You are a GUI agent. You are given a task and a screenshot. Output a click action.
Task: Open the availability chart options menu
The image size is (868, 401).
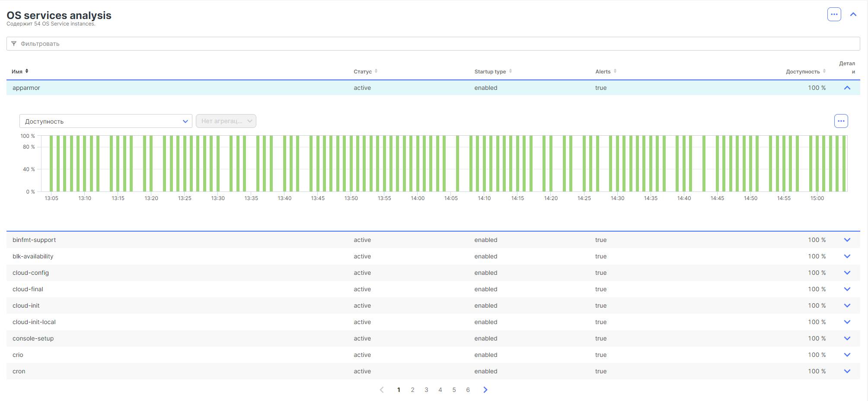click(841, 121)
